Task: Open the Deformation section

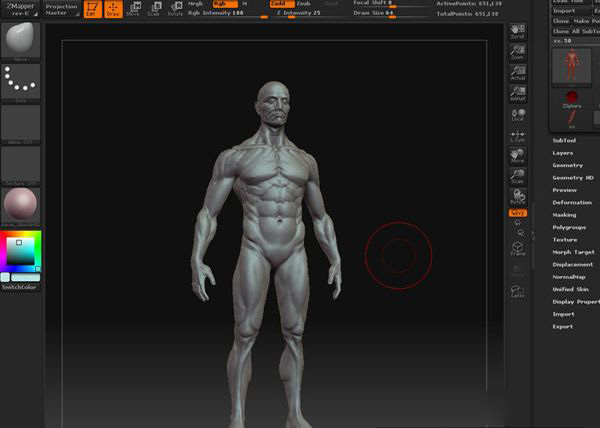Action: [x=572, y=202]
